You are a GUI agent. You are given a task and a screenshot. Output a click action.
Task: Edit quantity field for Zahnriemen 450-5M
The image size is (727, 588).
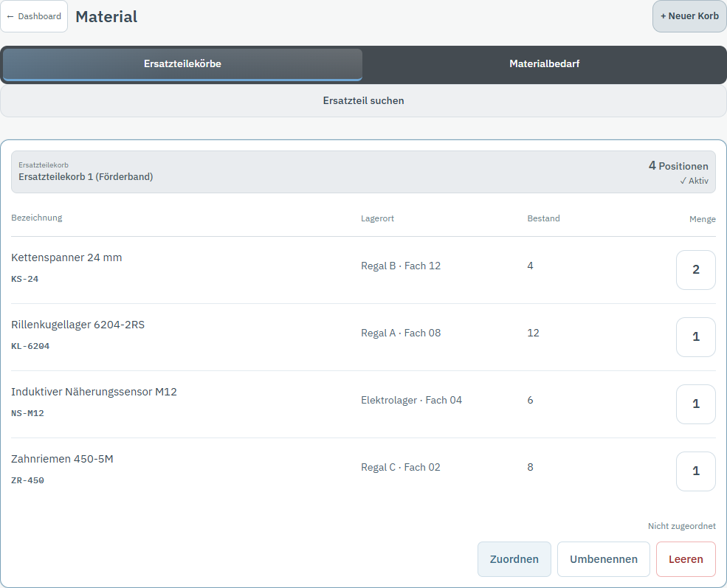point(696,471)
